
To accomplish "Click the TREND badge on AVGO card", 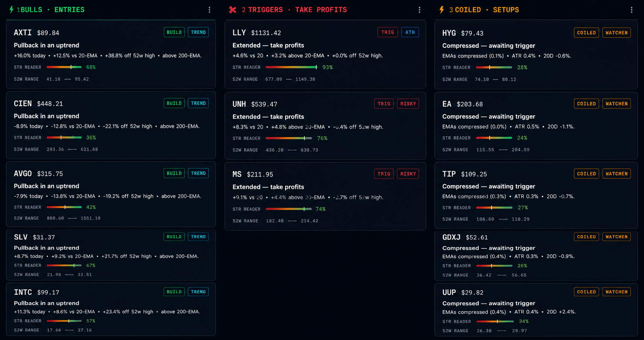I will (198, 173).
